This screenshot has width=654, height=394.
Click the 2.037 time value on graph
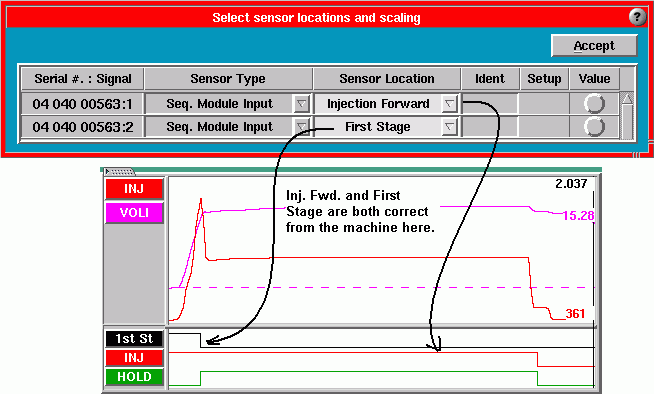571,183
